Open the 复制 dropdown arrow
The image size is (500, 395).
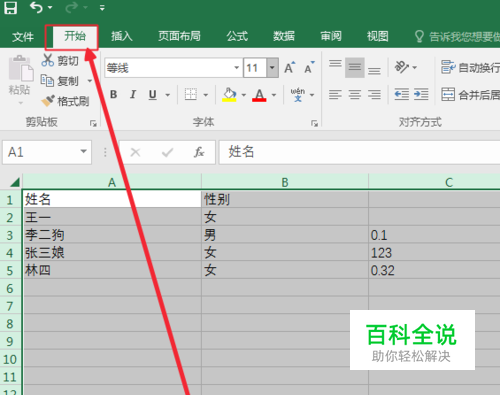click(x=89, y=81)
